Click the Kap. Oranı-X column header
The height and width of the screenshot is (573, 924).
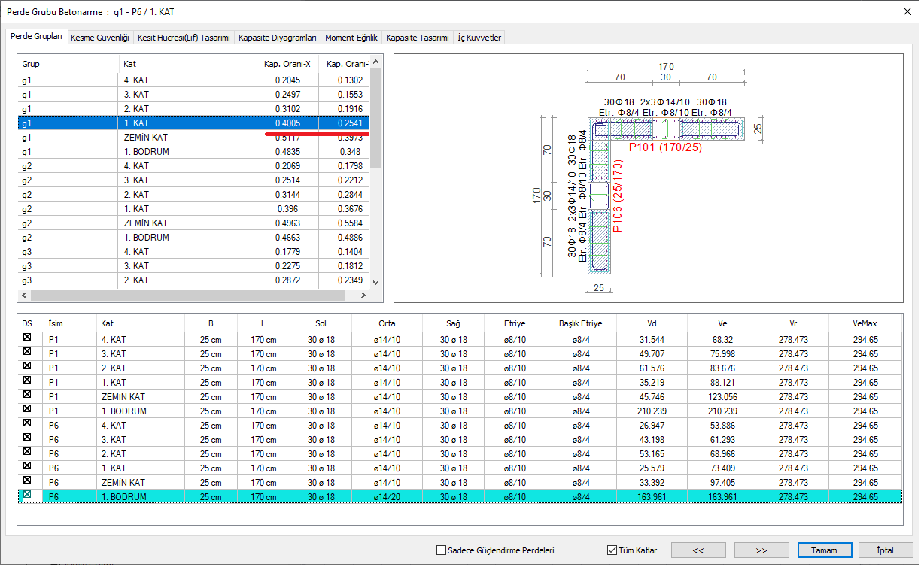[287, 64]
